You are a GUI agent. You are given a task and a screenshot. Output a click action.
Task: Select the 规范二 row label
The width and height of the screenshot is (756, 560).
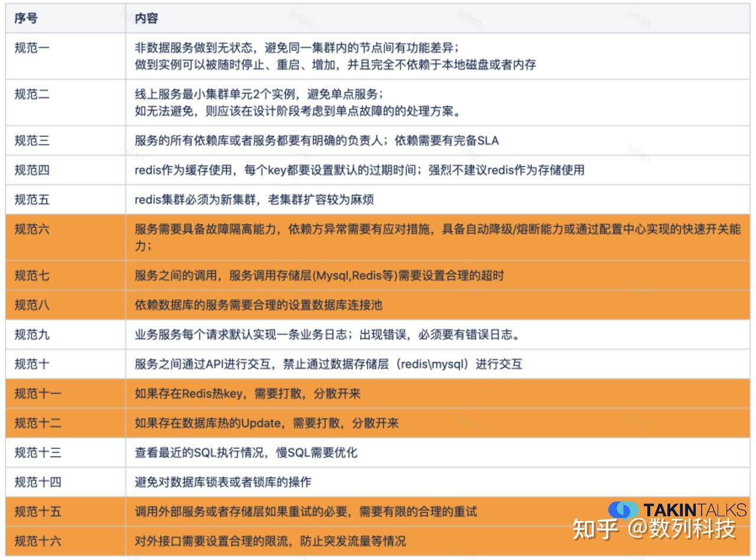(x=32, y=95)
